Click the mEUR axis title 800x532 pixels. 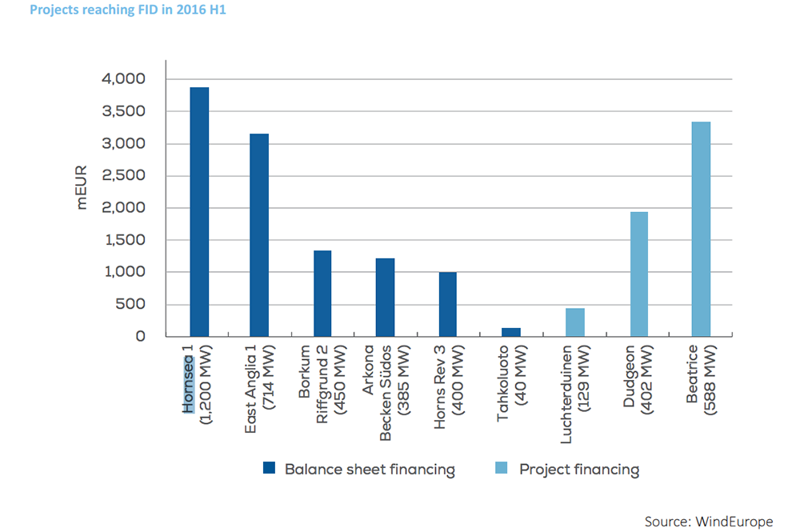click(x=82, y=187)
